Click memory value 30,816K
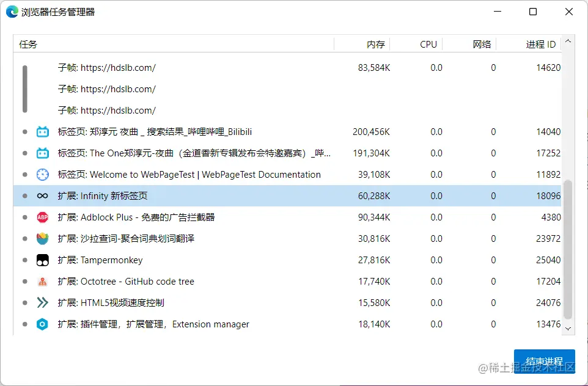Image resolution: width=588 pixels, height=386 pixels. click(x=374, y=239)
